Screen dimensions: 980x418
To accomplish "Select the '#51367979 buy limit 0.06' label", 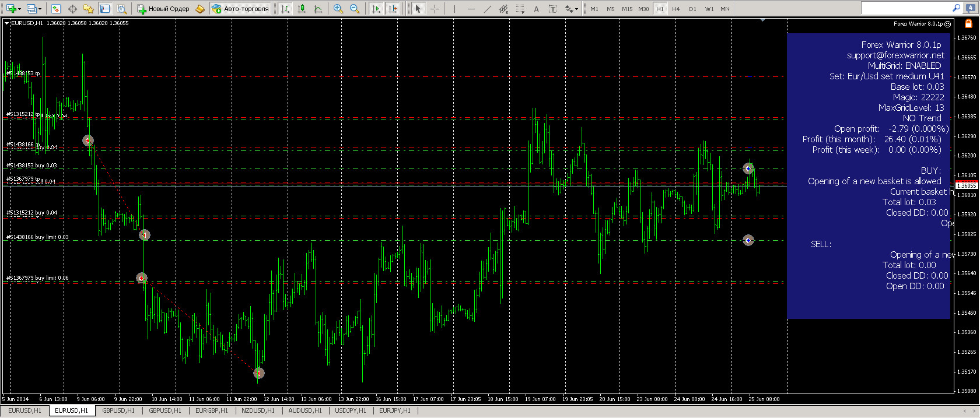I will click(x=37, y=278).
